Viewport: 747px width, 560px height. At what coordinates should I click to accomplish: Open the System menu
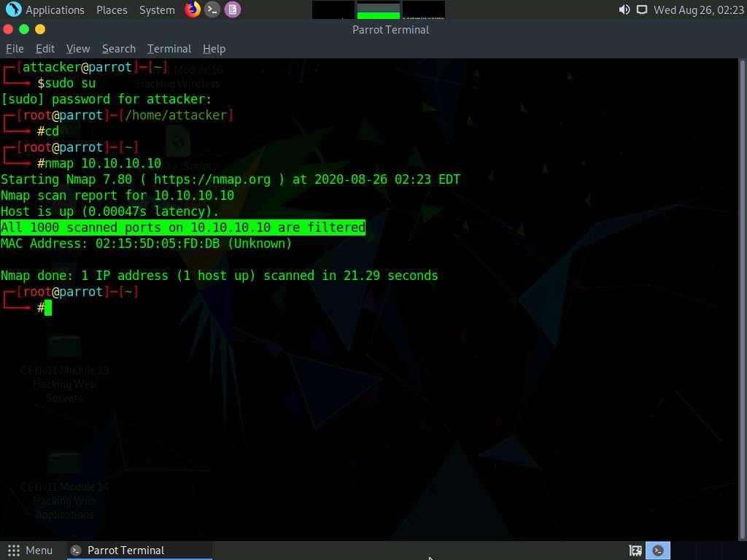(x=157, y=10)
